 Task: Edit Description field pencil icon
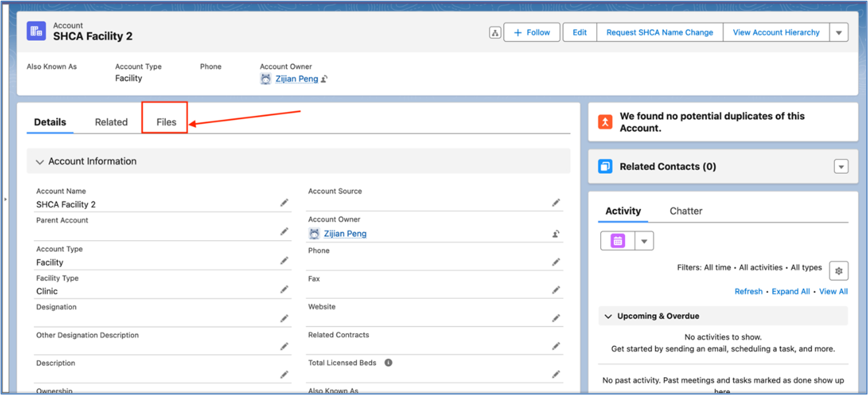click(284, 375)
